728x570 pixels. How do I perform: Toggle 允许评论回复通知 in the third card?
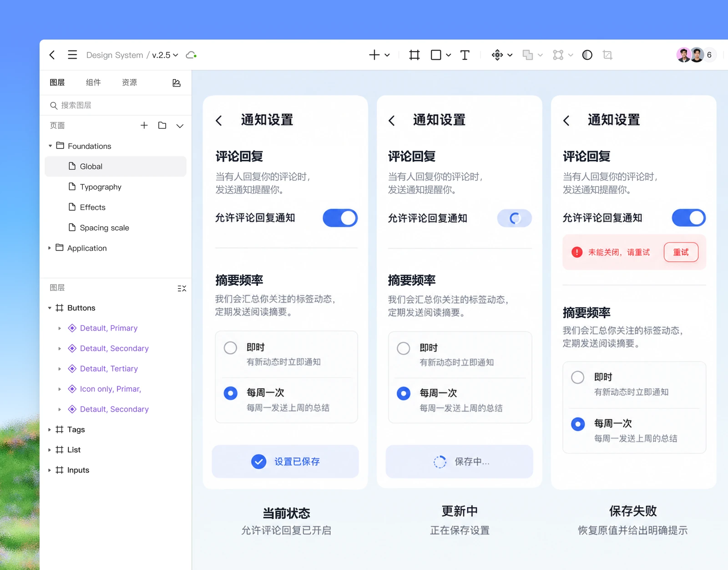tap(689, 218)
